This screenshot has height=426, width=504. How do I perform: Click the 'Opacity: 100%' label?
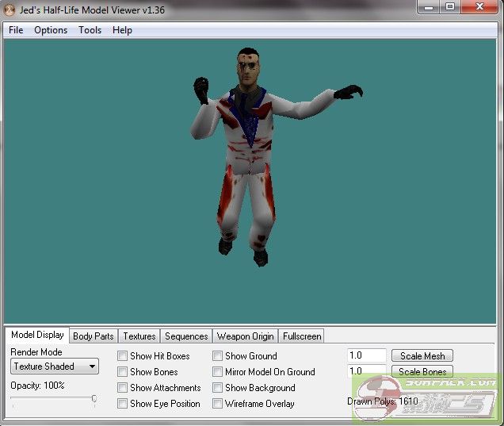(x=37, y=386)
